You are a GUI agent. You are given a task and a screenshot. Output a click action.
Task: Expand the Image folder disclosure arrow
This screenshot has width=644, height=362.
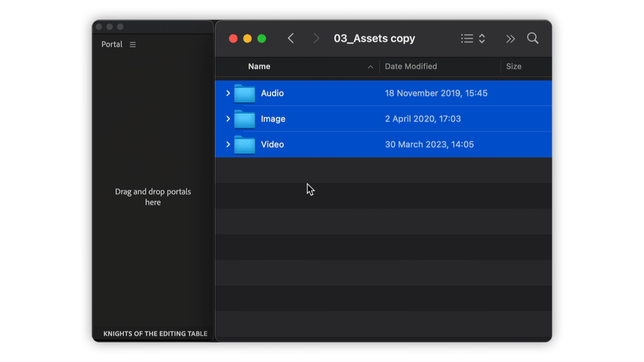point(228,119)
